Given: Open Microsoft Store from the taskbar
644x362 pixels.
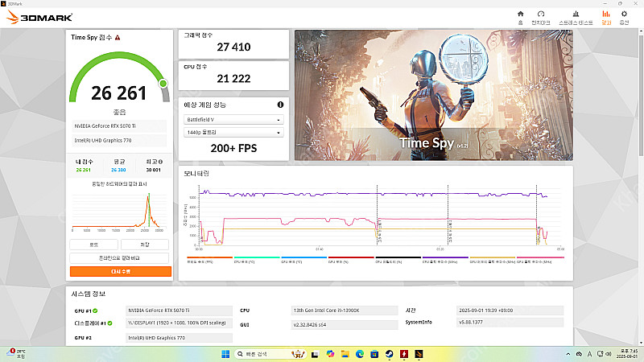Looking at the screenshot, I should [x=374, y=354].
